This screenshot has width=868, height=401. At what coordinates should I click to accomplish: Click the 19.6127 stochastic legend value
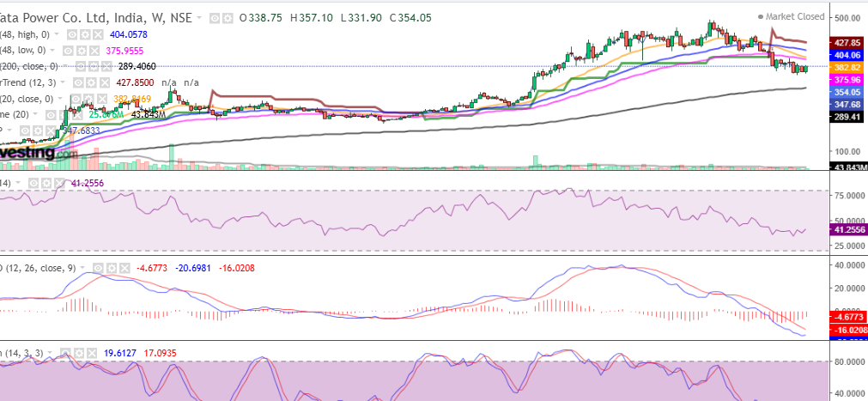(120, 353)
